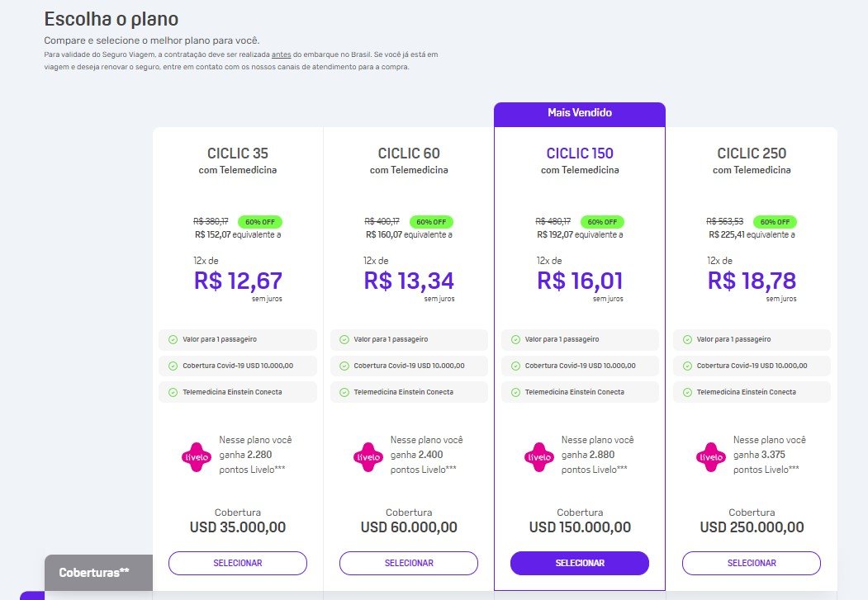Select the CICLIC 35 plan

point(238,563)
